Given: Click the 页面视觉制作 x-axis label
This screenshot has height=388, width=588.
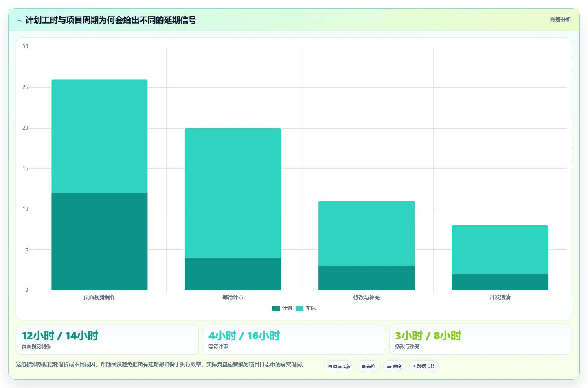Looking at the screenshot, I should click(99, 297).
